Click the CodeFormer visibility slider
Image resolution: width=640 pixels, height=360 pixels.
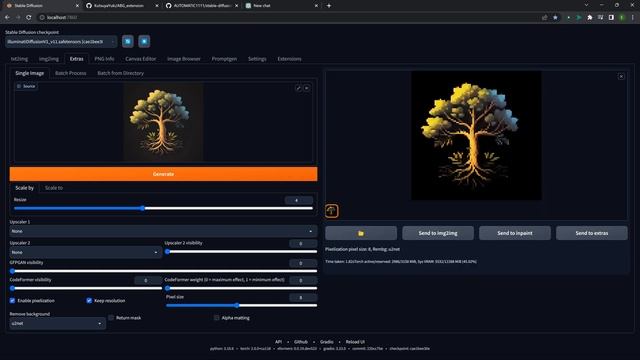pyautogui.click(x=86, y=288)
